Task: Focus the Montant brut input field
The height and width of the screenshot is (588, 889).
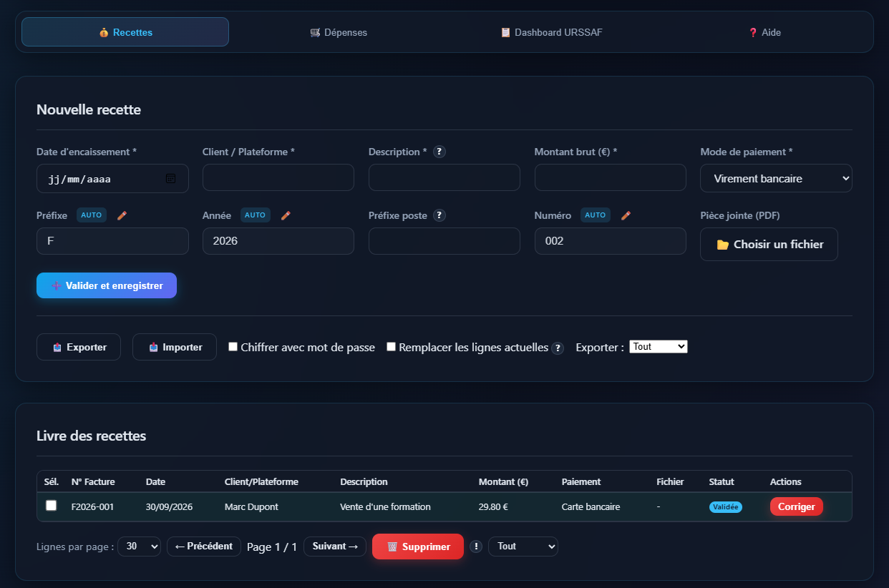Action: 611,177
